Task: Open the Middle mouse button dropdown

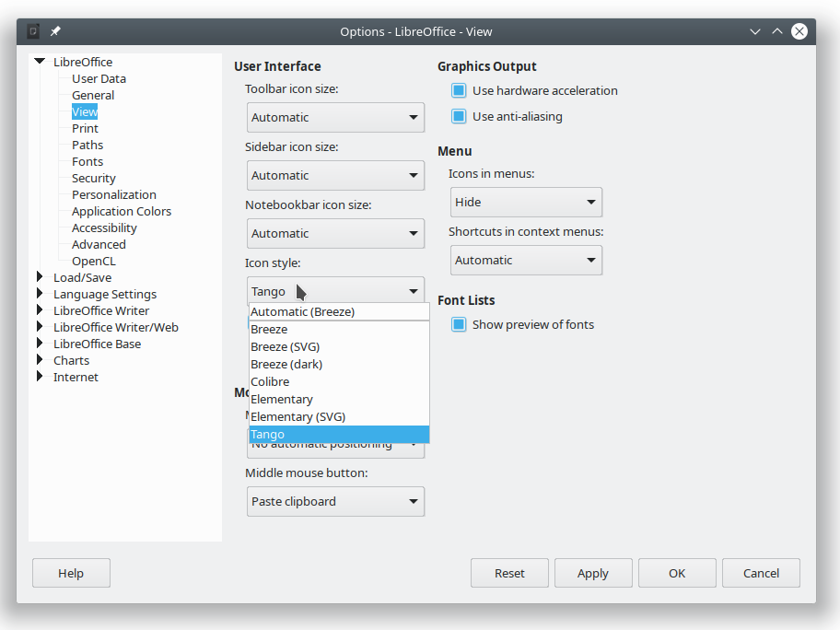Action: click(x=336, y=501)
